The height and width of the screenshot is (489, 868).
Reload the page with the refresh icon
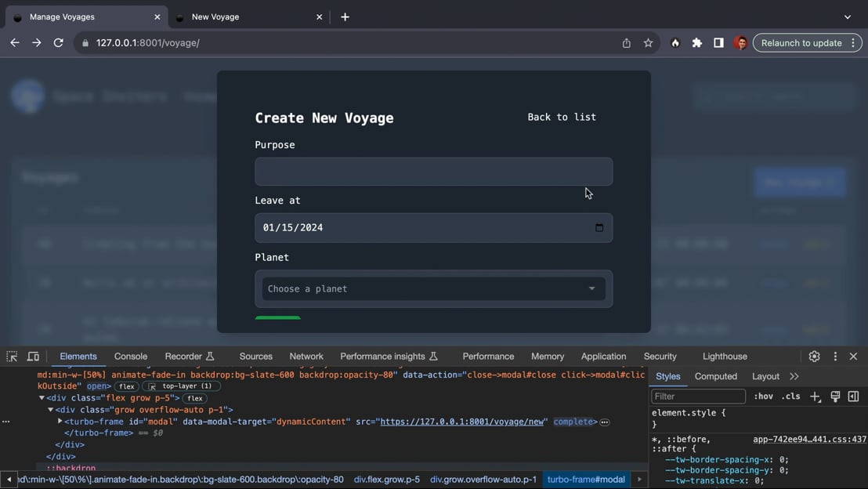coord(58,43)
